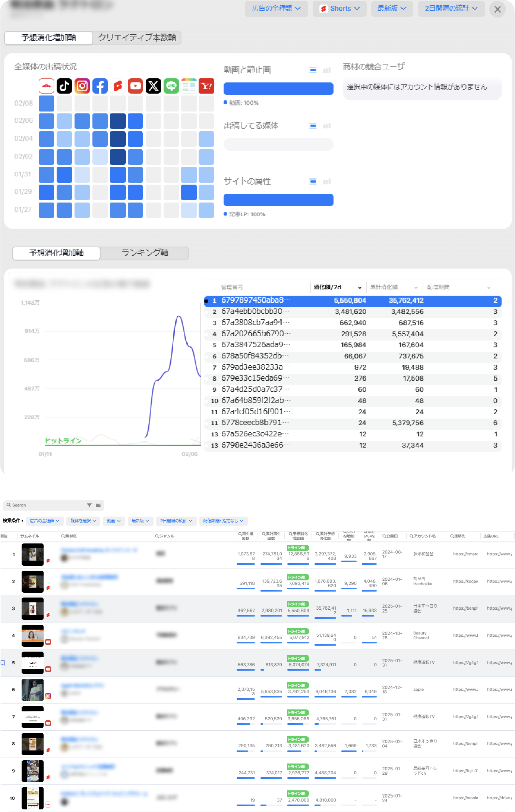515x812 pixels.
Task: Open the 媒体を選択 dropdown
Action: click(x=83, y=521)
